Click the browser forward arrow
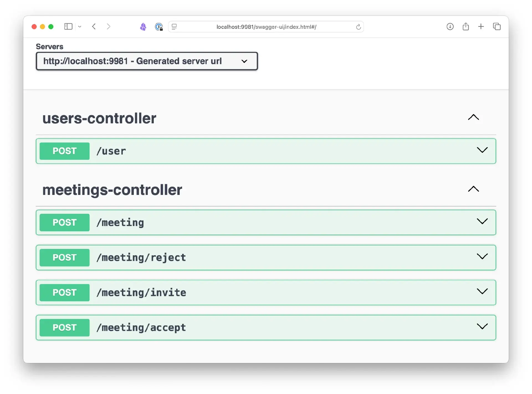The image size is (532, 394). (x=108, y=27)
